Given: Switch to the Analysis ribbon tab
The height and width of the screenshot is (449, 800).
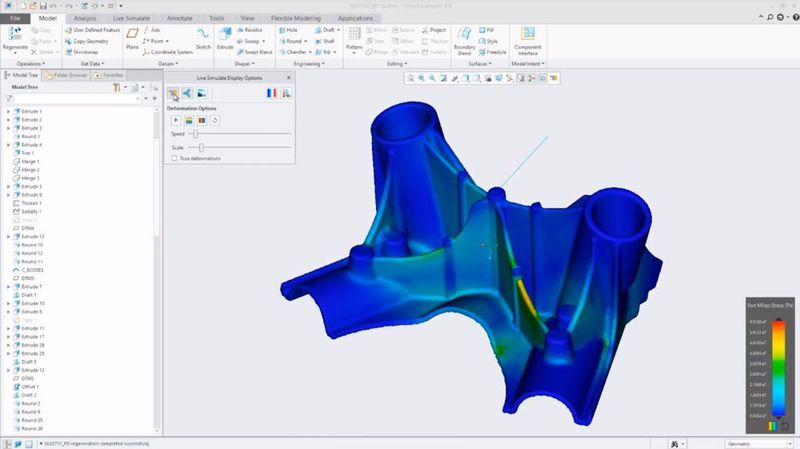Looking at the screenshot, I should coord(85,18).
